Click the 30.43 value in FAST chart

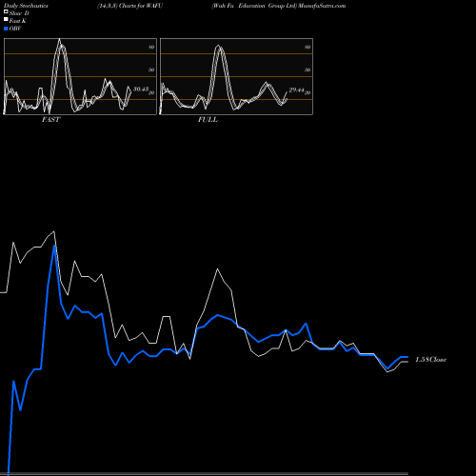pyautogui.click(x=141, y=89)
